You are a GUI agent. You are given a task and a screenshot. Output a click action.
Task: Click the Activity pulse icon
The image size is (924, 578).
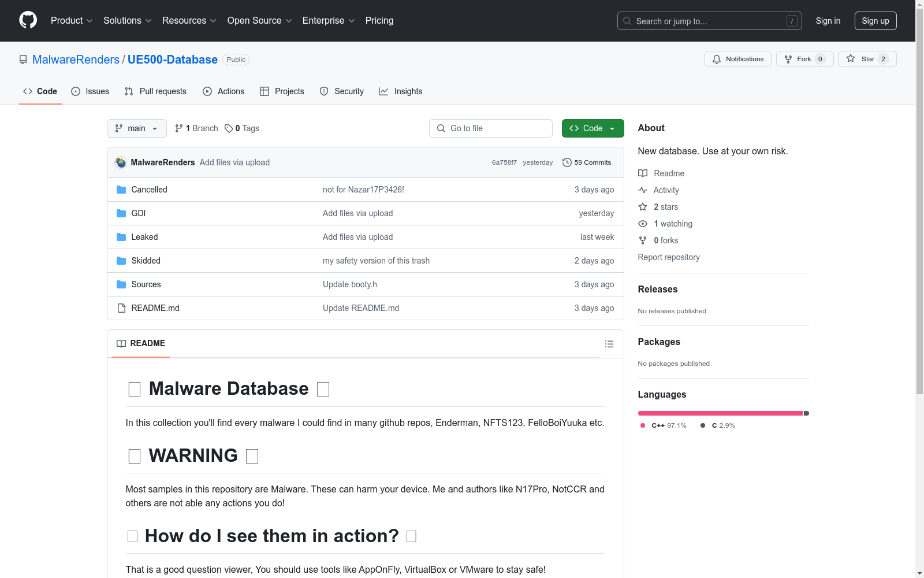coord(643,190)
